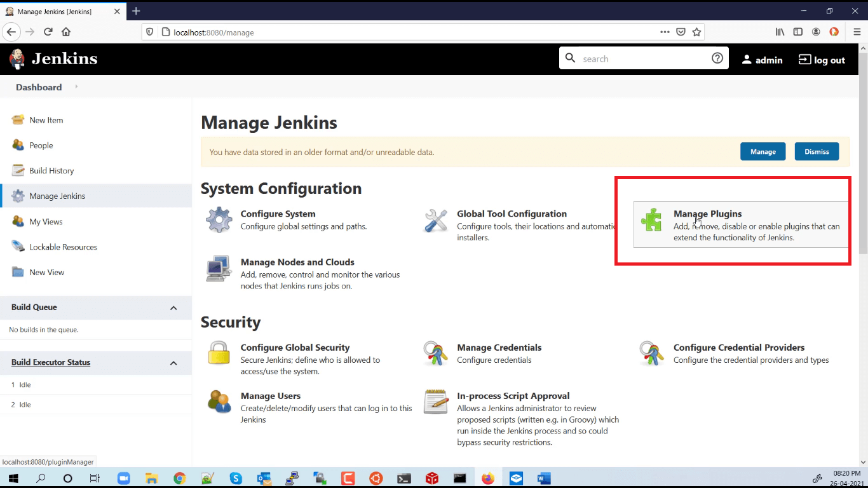Open Manage Nodes and Clouds computer icon
The height and width of the screenshot is (488, 868).
pyautogui.click(x=219, y=268)
